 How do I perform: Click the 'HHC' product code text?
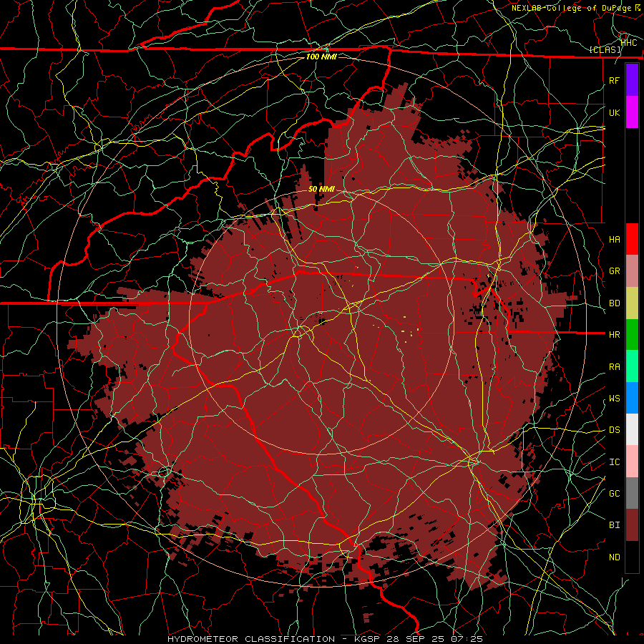tap(629, 42)
